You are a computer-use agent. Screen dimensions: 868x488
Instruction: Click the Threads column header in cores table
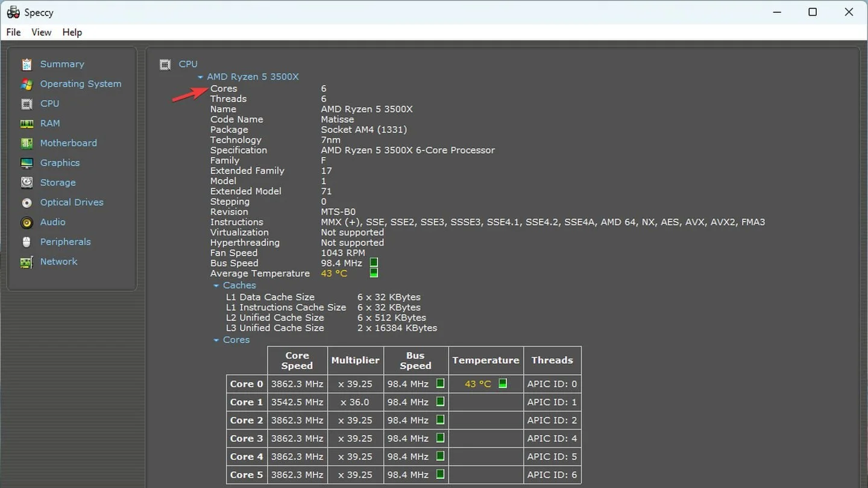click(x=552, y=360)
